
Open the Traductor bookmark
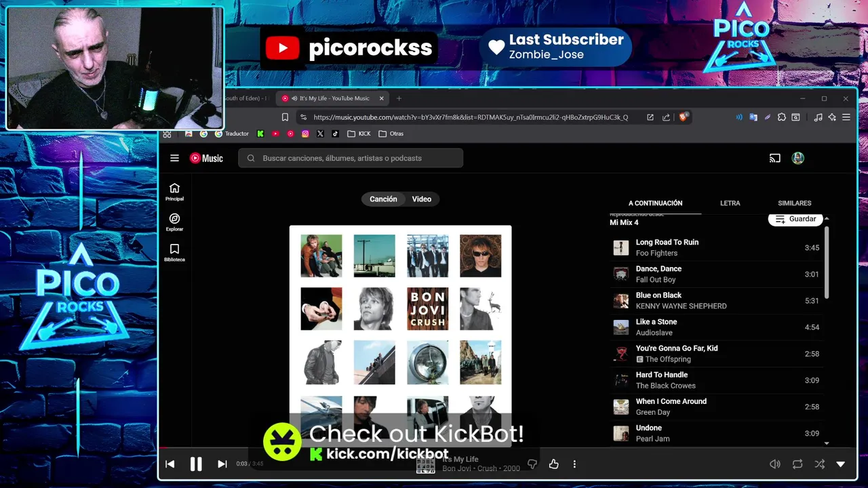tap(232, 134)
